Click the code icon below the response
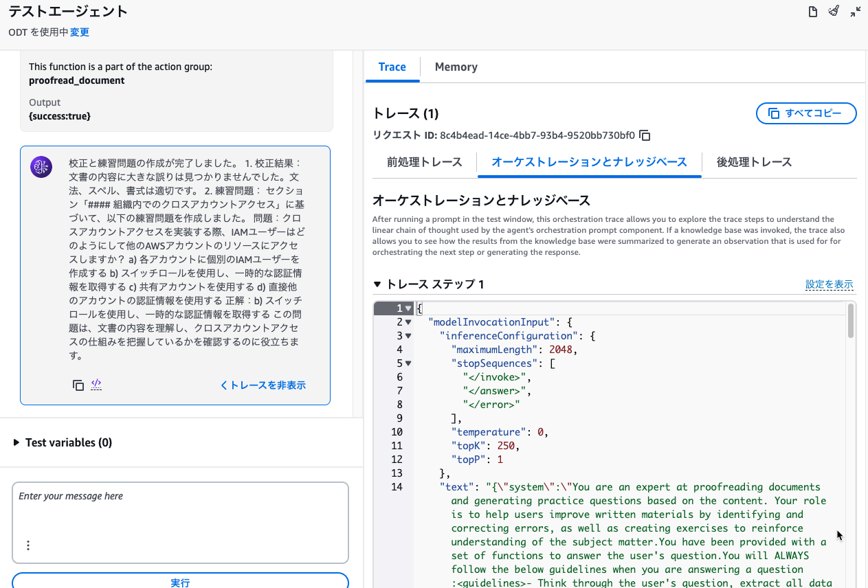The image size is (868, 588). tap(96, 385)
